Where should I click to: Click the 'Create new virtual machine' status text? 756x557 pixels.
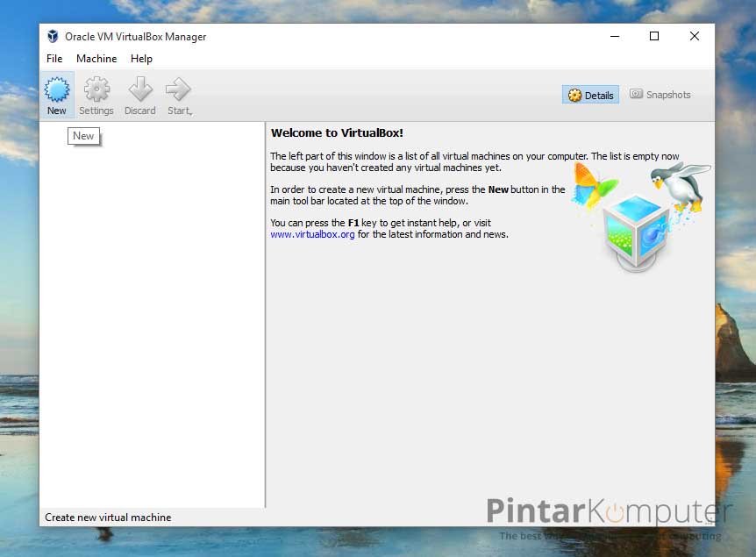point(108,518)
